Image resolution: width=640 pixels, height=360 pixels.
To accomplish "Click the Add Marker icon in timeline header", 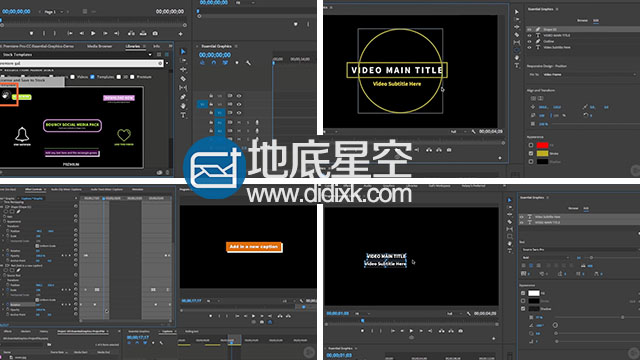I will [x=237, y=63].
